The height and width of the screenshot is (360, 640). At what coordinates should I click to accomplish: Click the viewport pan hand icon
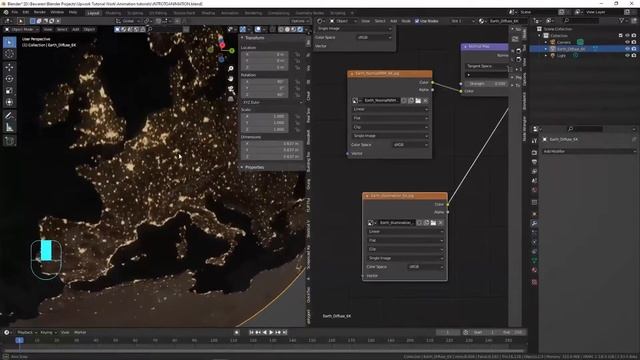pyautogui.click(x=231, y=78)
